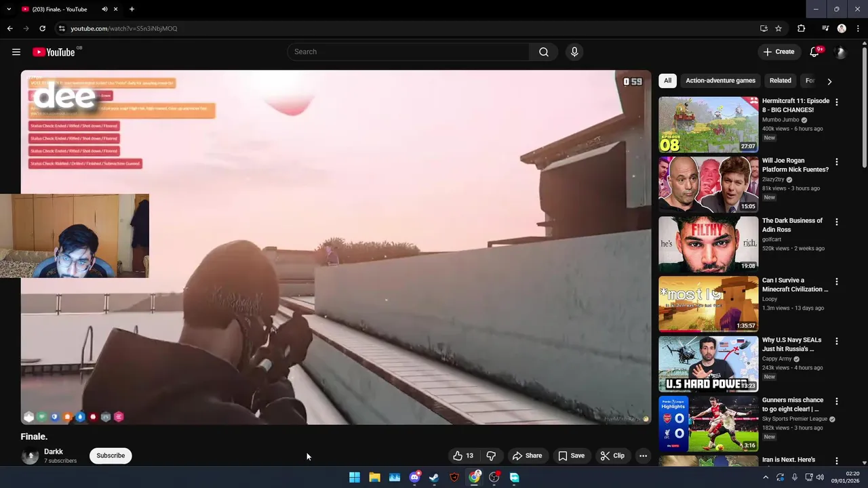Open volume control in system tray

tap(819, 478)
